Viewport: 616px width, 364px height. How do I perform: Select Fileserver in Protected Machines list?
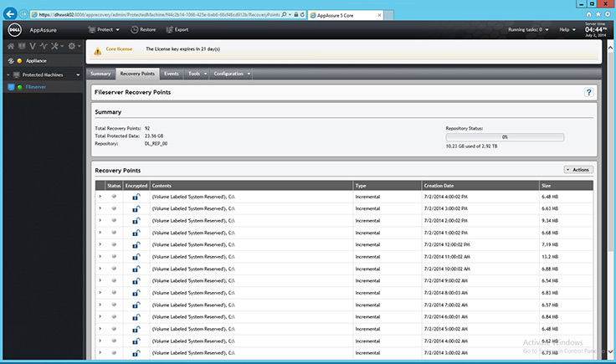[36, 87]
